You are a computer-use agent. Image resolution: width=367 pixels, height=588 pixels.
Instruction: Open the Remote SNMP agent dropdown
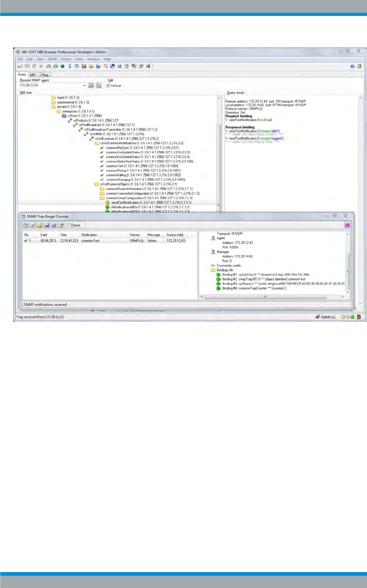(x=85, y=85)
